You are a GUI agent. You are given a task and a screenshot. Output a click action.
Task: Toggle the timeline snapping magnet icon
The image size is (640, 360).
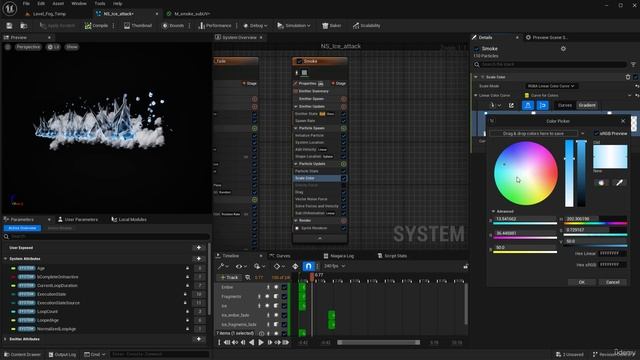[x=308, y=266]
